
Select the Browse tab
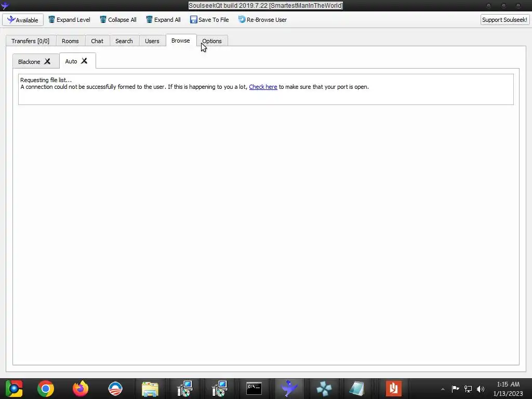(180, 41)
